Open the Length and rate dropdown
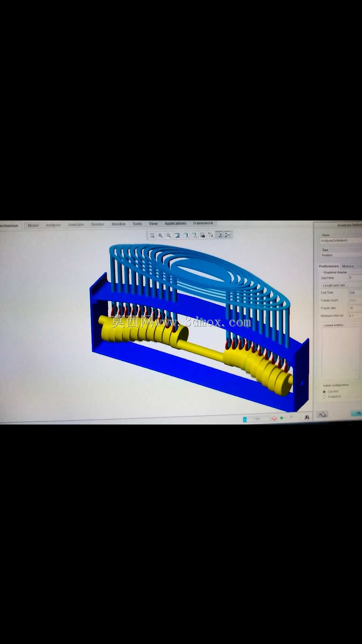This screenshot has width=362, height=644. point(341,285)
